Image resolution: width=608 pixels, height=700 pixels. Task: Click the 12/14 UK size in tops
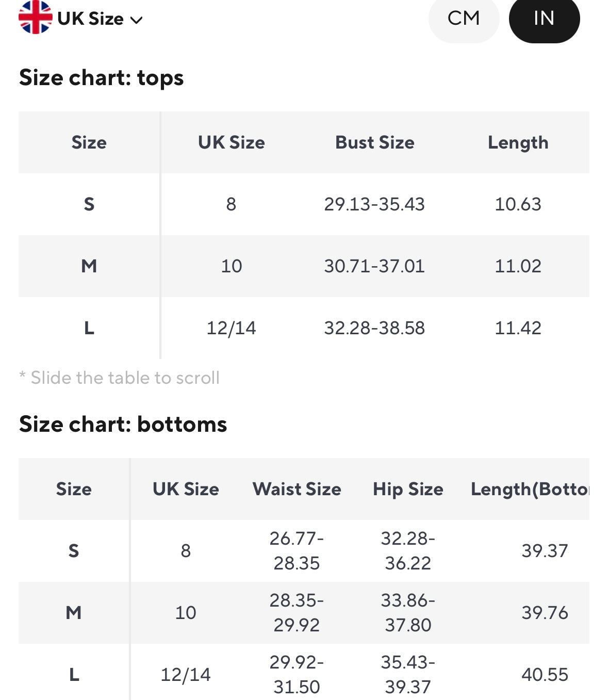point(231,328)
